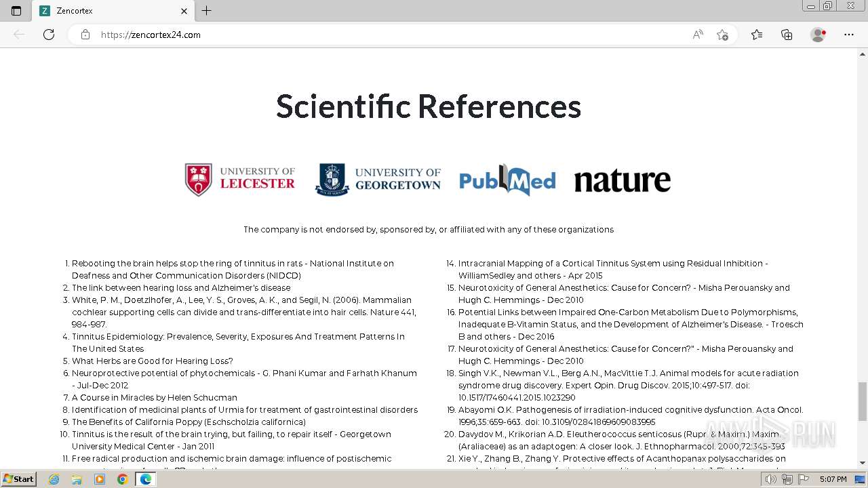
Task: Click the scrollbar down arrow
Action: pos(862,463)
